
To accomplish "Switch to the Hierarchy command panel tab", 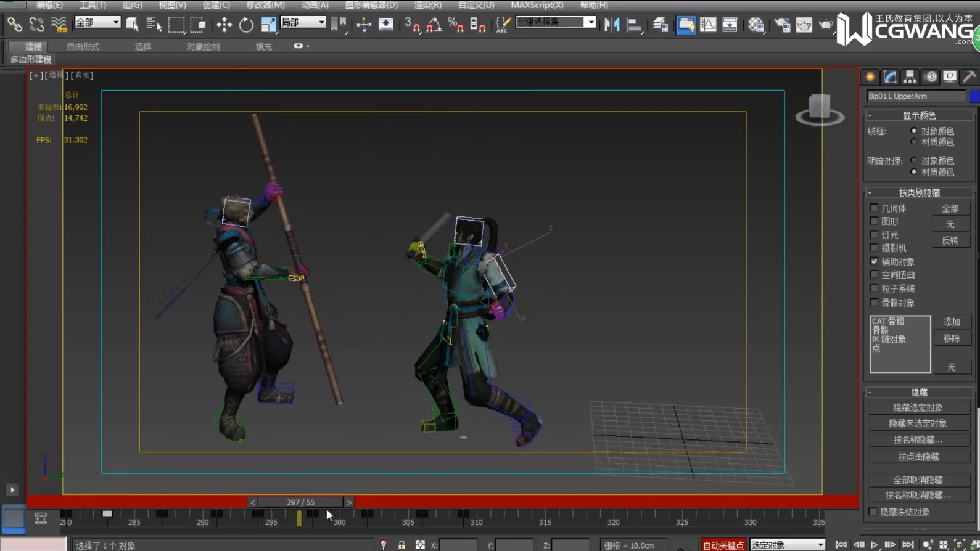I will click(x=910, y=77).
